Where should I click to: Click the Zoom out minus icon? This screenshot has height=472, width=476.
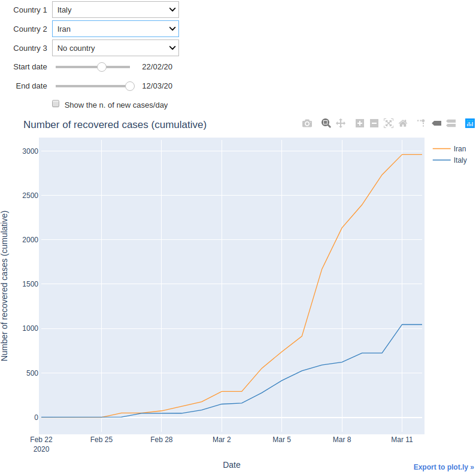click(374, 123)
